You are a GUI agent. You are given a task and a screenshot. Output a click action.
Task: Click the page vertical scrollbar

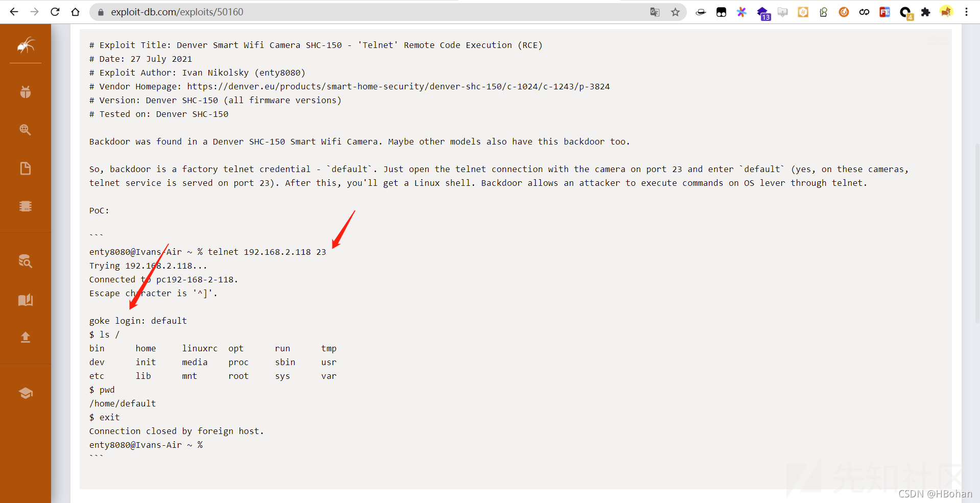(x=976, y=232)
